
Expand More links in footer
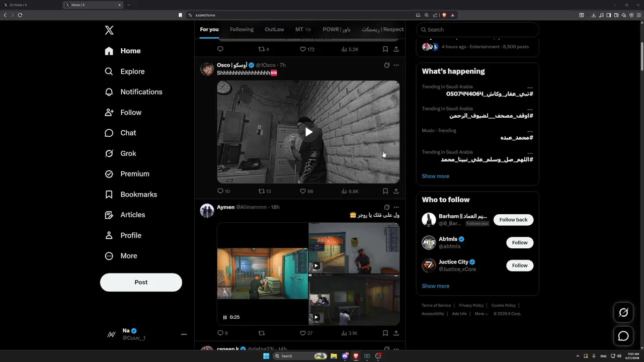pos(481,314)
